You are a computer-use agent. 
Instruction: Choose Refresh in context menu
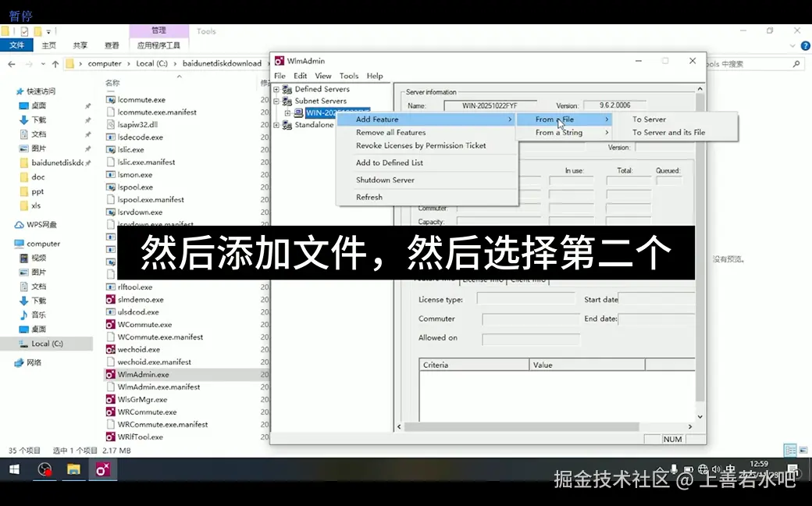coord(369,198)
